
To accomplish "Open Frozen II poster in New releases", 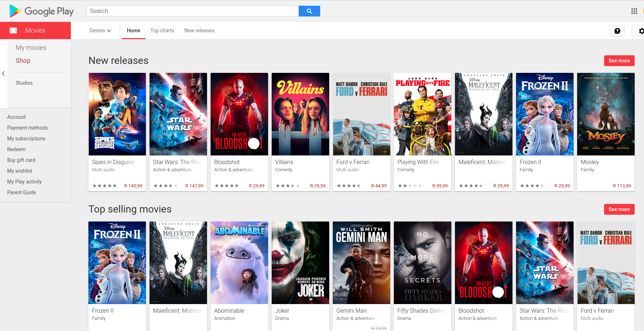I will tap(545, 114).
